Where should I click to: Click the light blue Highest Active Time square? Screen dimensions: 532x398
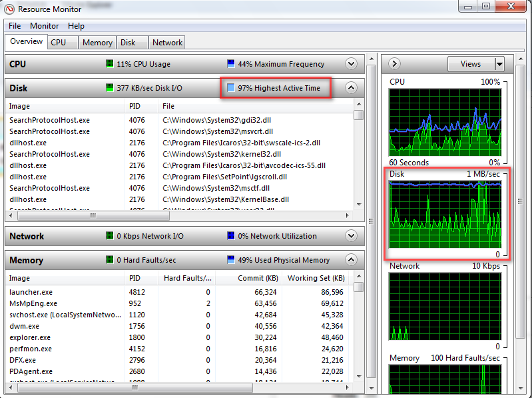click(231, 87)
